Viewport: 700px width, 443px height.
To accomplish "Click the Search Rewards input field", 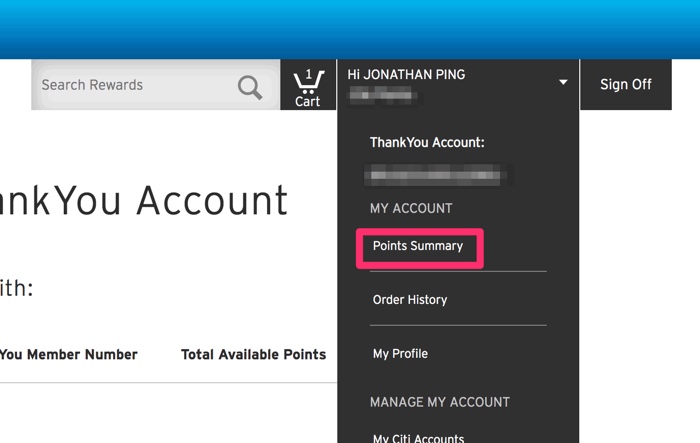I will 135,86.
